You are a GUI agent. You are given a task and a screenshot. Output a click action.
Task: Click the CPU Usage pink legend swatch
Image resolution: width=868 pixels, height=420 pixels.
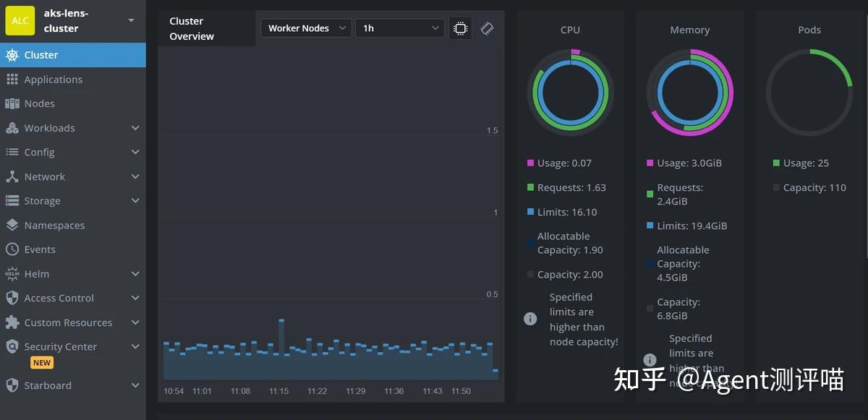[531, 163]
